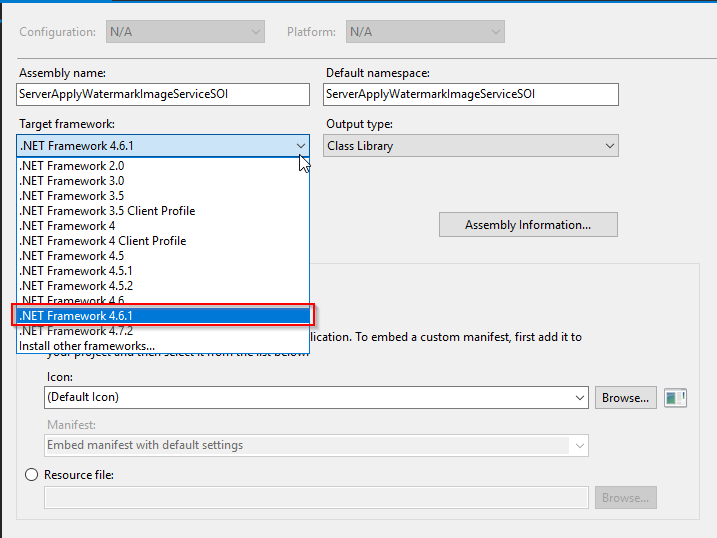Screen dimensions: 717x538
Task: Open the Manifest embed settings dropdown
Action: (x=316, y=445)
